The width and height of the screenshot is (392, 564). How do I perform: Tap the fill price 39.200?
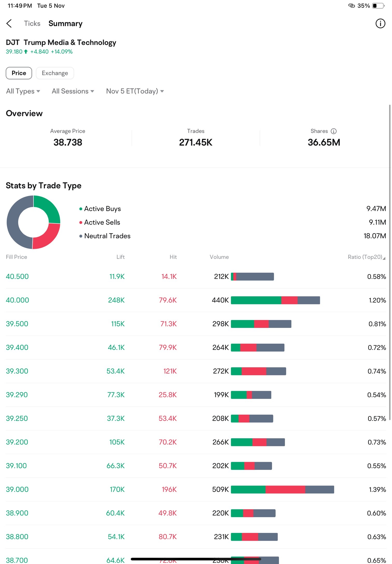tap(17, 442)
